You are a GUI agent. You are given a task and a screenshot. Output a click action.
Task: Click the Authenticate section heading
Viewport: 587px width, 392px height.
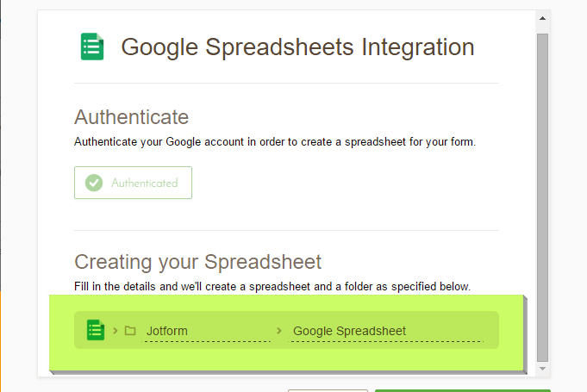click(131, 117)
